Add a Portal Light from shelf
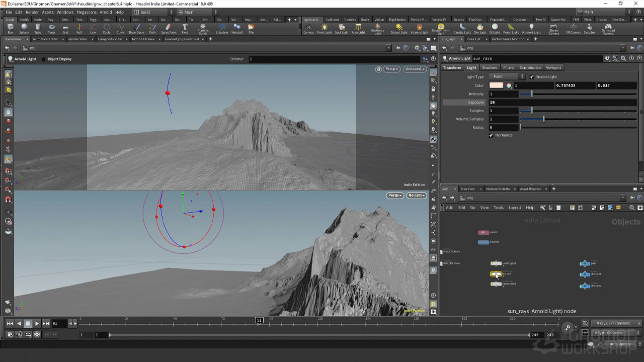644x362 pixels. pyautogui.click(x=511, y=29)
